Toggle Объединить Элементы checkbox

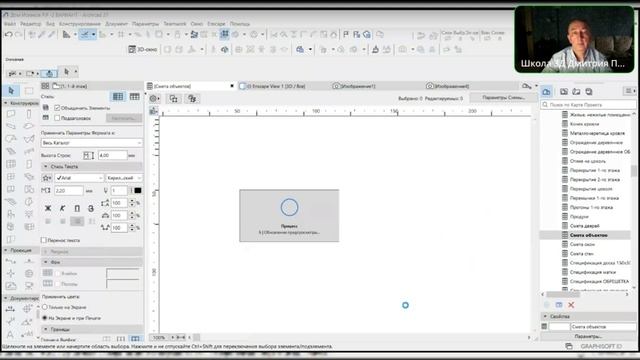coord(57,108)
